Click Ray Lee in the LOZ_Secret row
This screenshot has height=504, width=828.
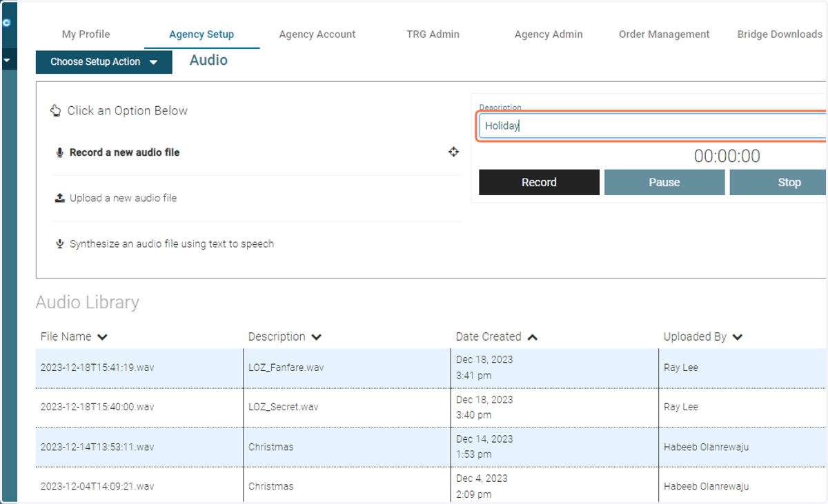681,407
